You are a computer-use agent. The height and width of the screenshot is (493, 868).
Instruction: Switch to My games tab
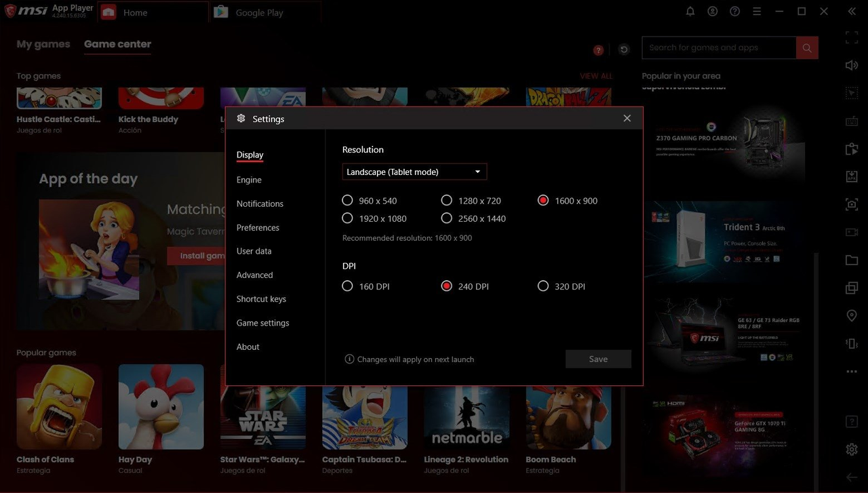coord(43,44)
